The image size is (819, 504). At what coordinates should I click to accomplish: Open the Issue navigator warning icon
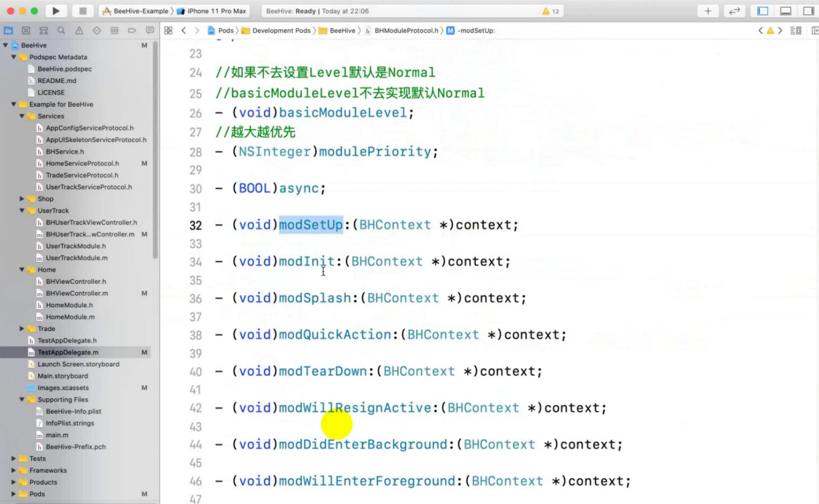pos(79,31)
